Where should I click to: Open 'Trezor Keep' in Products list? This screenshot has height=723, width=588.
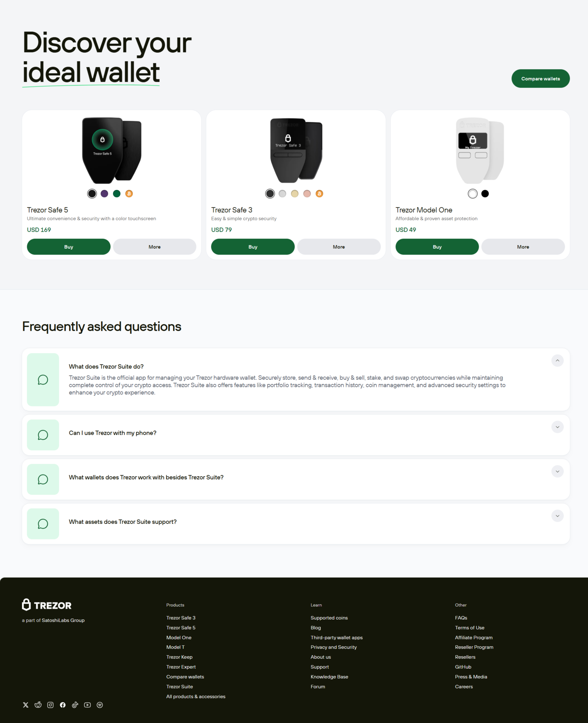point(180,657)
